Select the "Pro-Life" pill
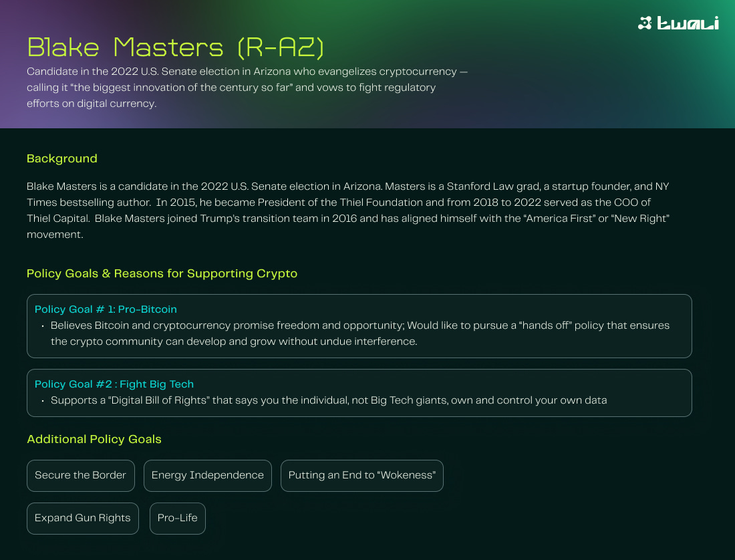735x560 pixels. [178, 519]
